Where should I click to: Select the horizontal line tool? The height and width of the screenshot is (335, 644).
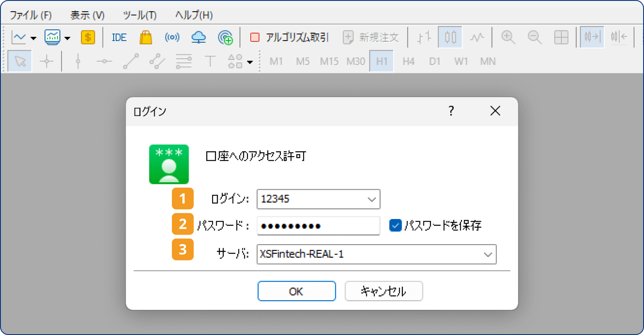pyautogui.click(x=104, y=62)
